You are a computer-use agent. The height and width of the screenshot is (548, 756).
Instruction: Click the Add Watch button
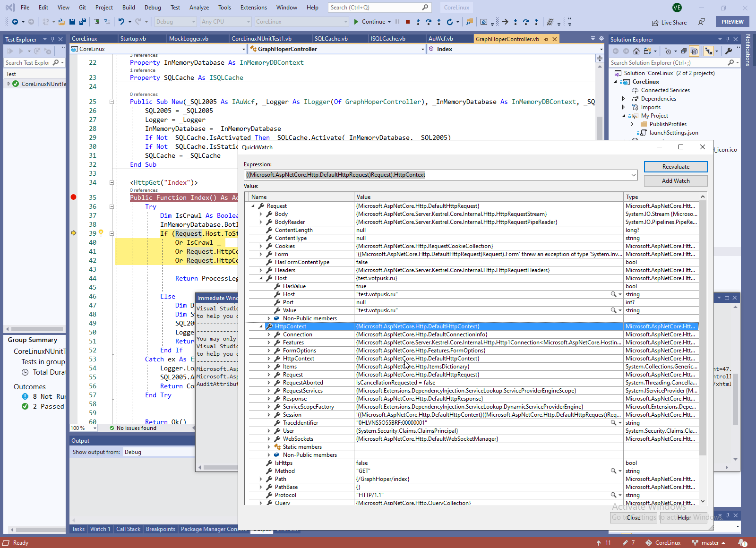[675, 181]
